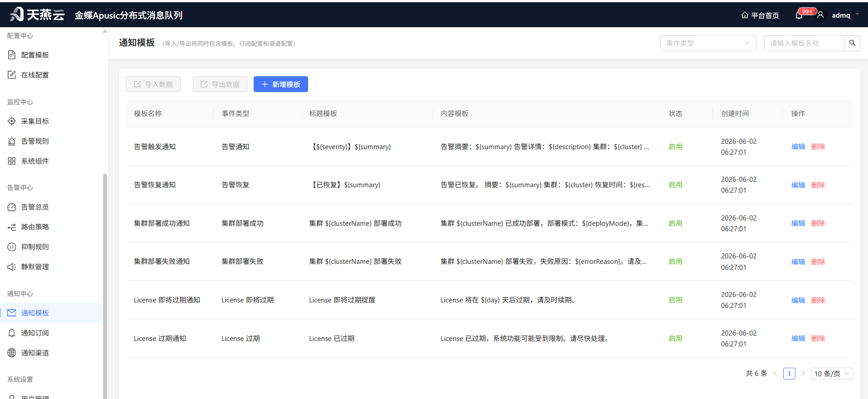Open 告警规则 menu item
This screenshot has height=399, width=868.
tap(51, 141)
